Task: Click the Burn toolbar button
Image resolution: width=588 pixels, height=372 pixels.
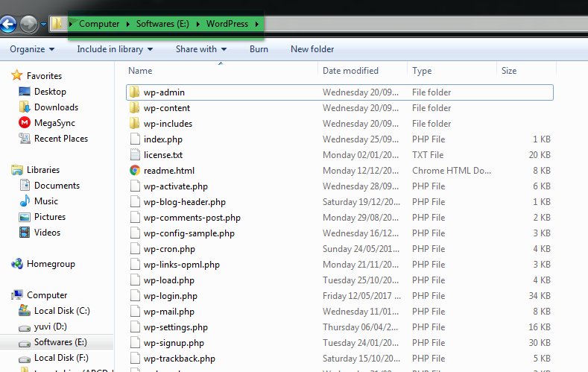Action: pos(259,49)
